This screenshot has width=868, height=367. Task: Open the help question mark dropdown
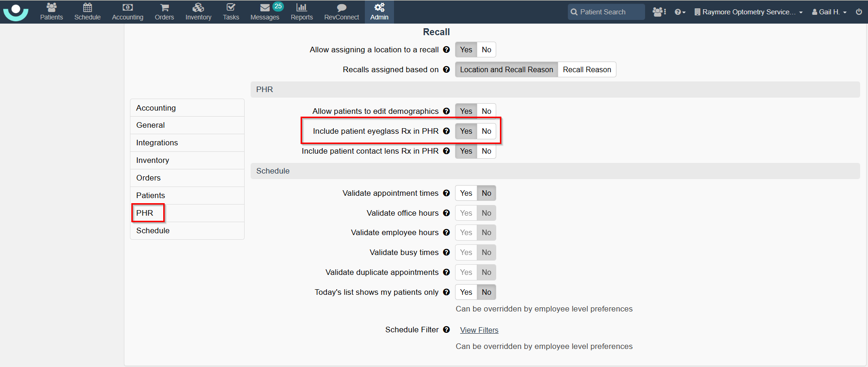click(679, 12)
